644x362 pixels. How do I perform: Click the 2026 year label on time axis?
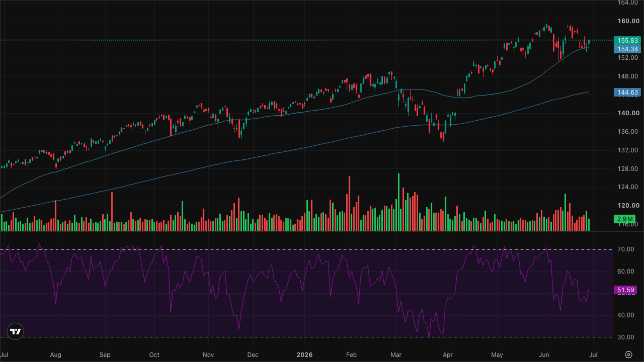coord(304,355)
